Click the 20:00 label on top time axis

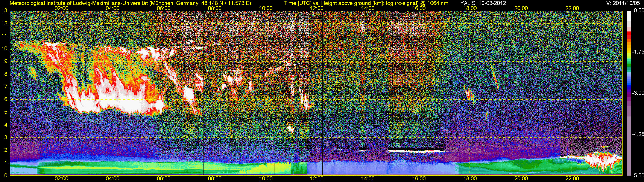[521, 8]
